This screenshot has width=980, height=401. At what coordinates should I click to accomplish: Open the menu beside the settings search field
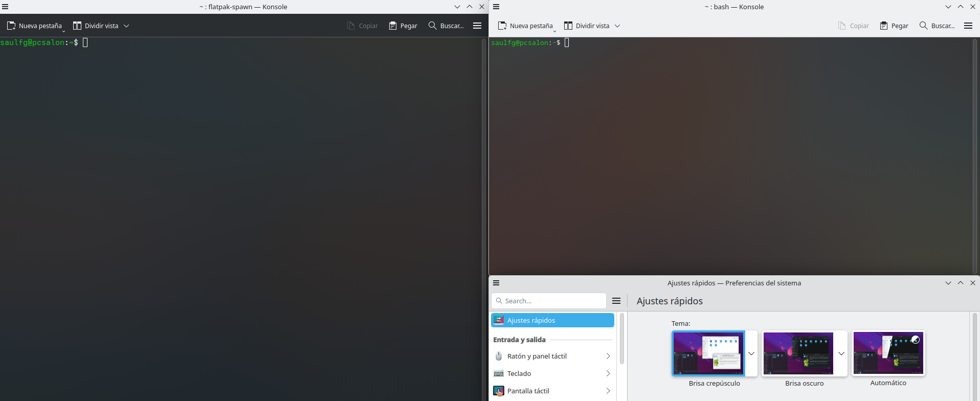coord(616,301)
